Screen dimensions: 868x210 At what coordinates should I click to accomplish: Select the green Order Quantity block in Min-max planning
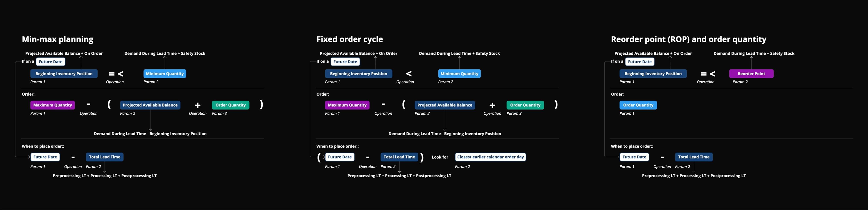click(231, 105)
